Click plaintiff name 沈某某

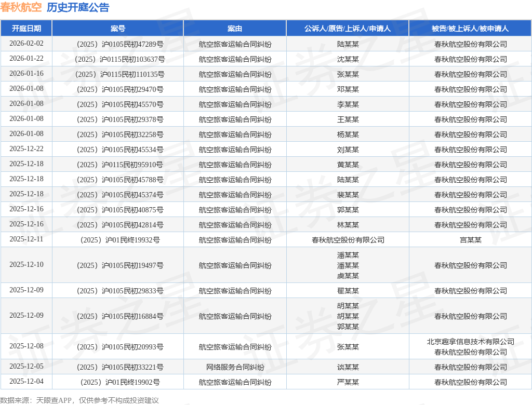[x=348, y=59]
